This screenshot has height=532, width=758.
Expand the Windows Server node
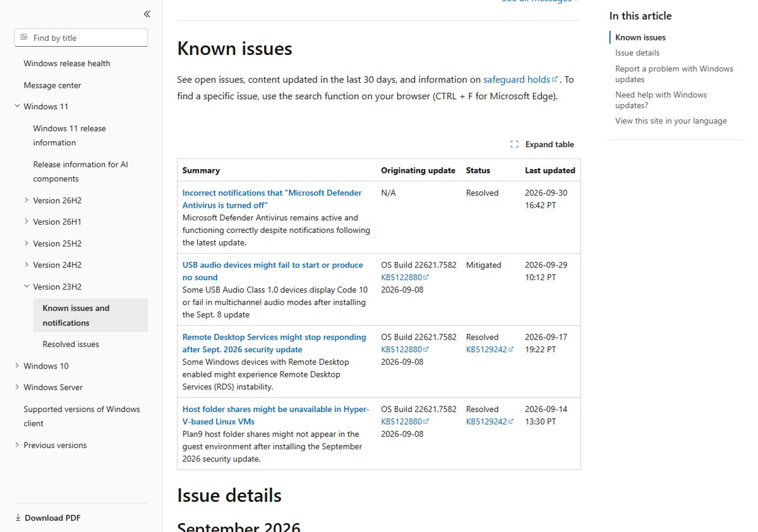click(17, 387)
